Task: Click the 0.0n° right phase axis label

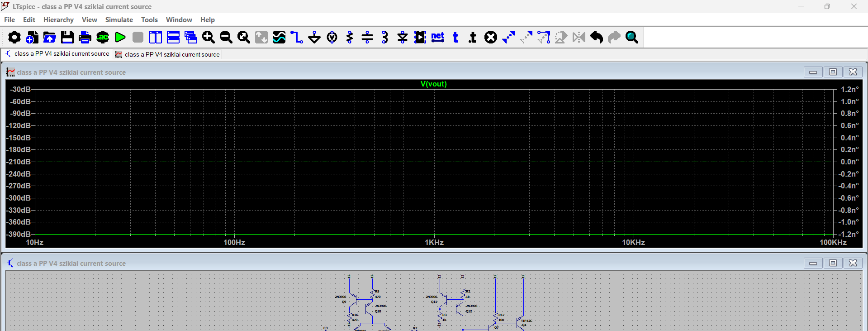Action: pyautogui.click(x=849, y=162)
